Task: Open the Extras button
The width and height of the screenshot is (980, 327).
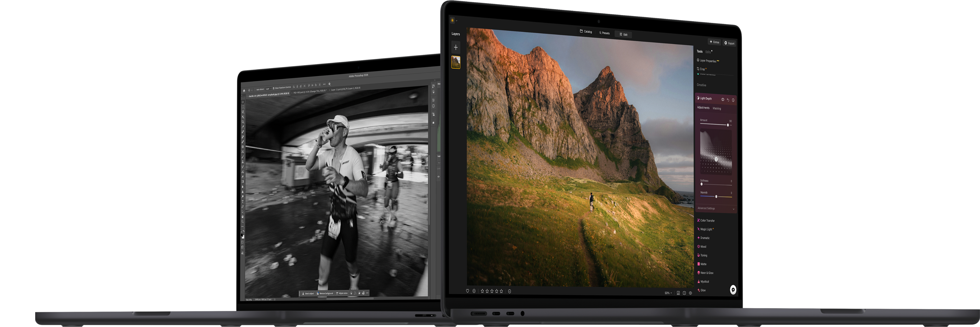Action: point(714,42)
